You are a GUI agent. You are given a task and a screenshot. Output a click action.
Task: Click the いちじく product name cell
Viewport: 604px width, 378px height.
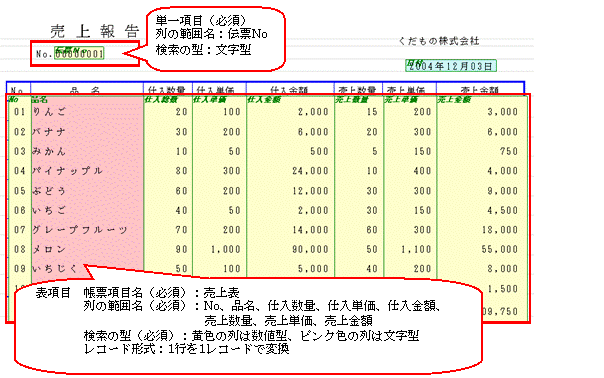click(55, 269)
